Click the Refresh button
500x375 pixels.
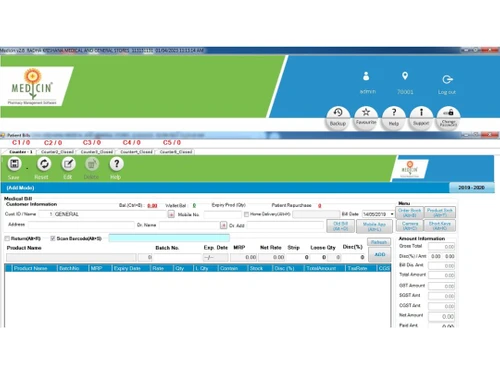coord(379,242)
